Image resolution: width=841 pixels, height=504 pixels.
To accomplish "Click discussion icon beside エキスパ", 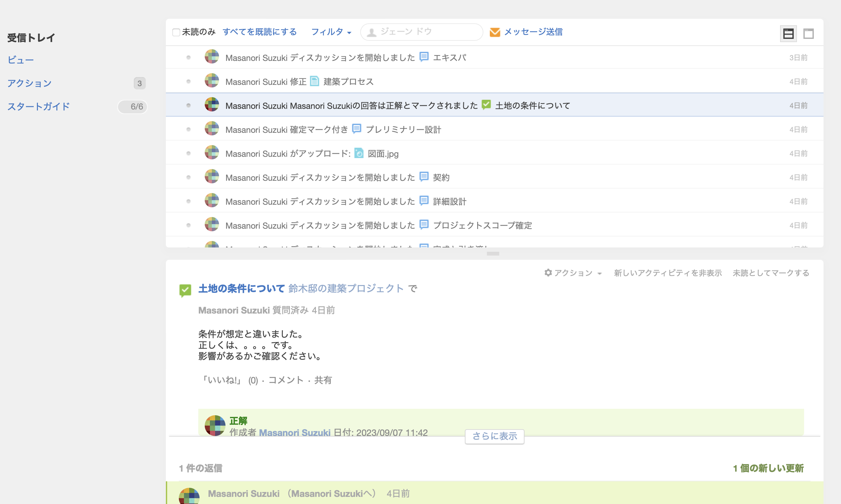I will click(x=423, y=57).
